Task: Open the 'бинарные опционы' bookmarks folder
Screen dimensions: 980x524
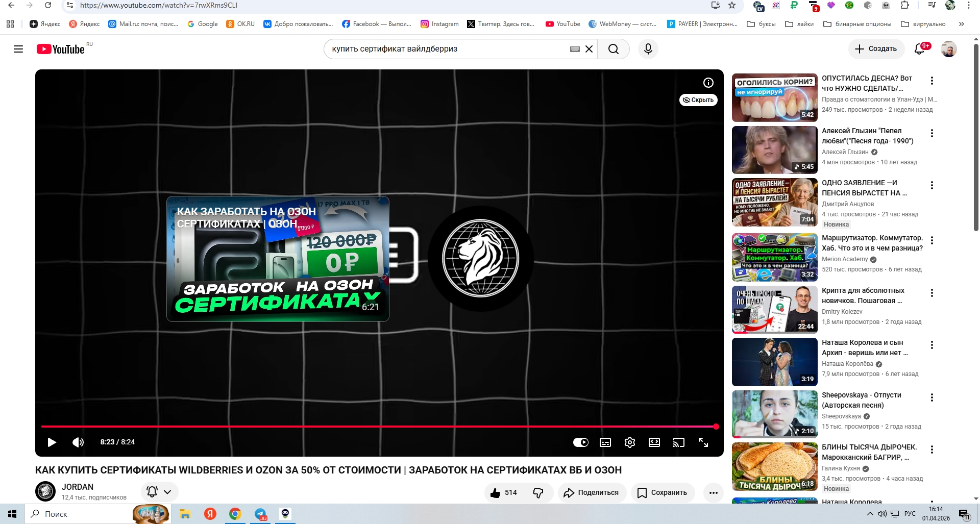Action: 857,24
